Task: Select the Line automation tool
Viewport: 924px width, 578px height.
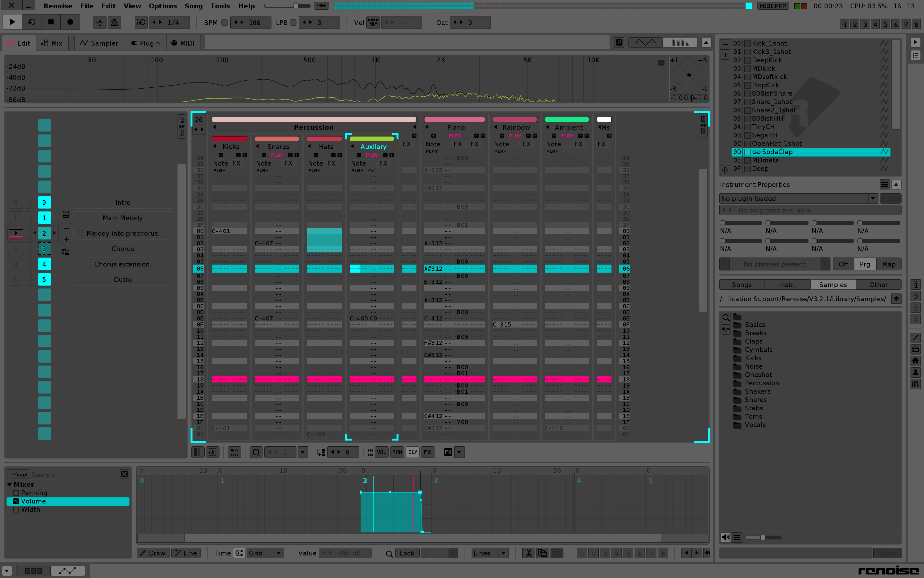Action: coord(186,553)
